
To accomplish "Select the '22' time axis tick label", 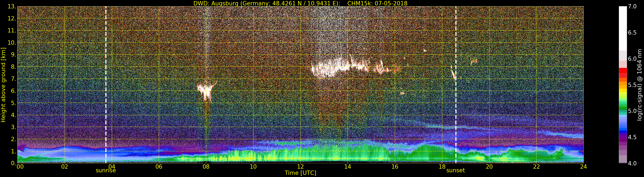I will (x=536, y=167).
